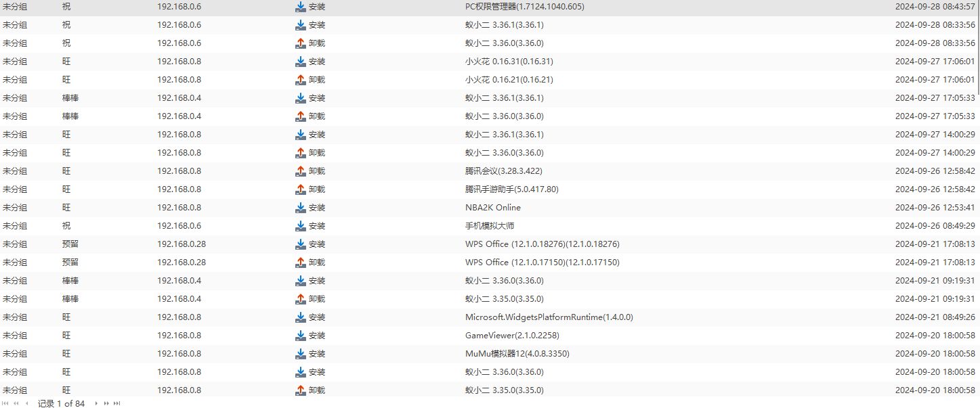Click install icon for 棒棒's 蚁小二 3.36.1

point(301,98)
